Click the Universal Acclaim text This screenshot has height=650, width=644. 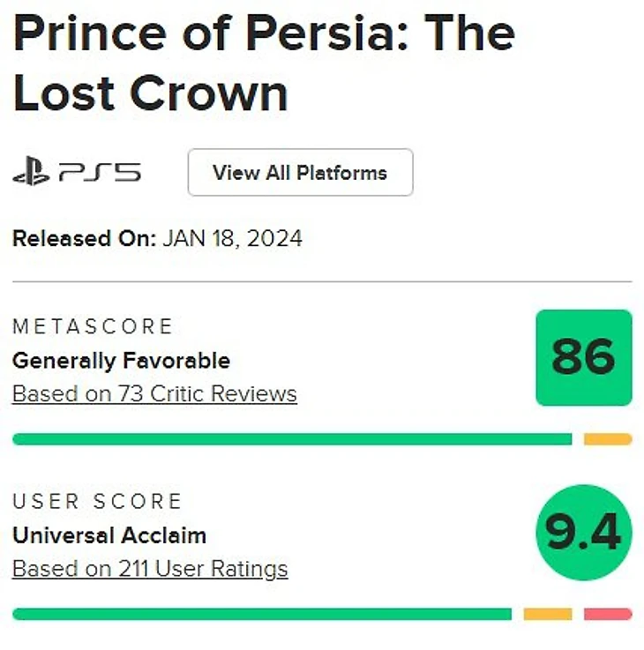[x=109, y=535]
